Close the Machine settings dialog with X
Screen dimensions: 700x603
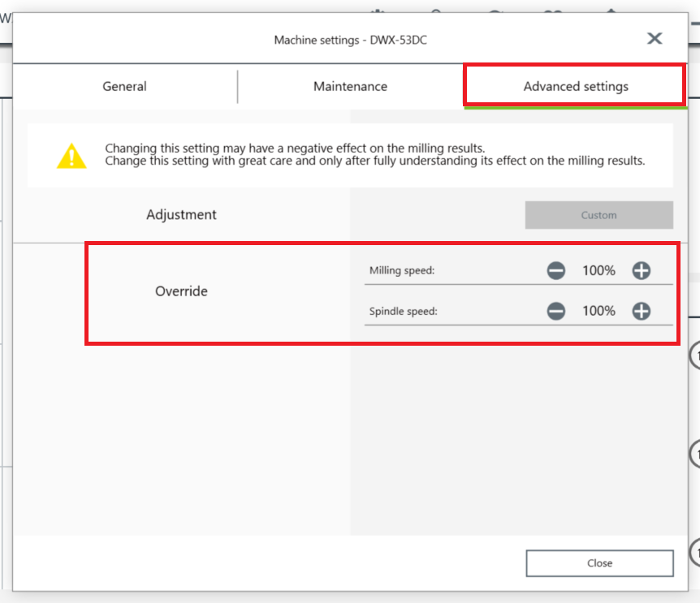(655, 38)
